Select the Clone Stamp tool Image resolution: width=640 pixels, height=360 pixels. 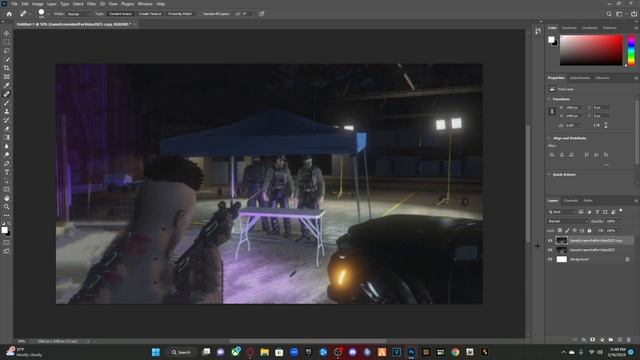(x=7, y=111)
